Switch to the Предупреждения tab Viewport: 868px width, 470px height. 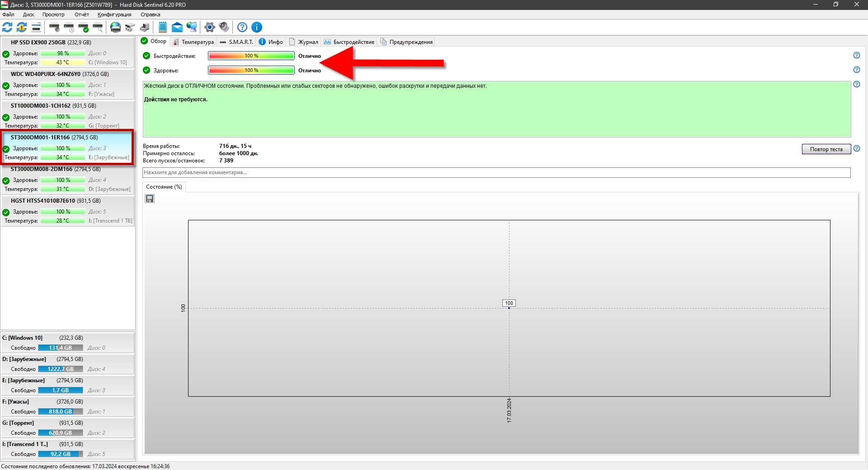[406, 42]
